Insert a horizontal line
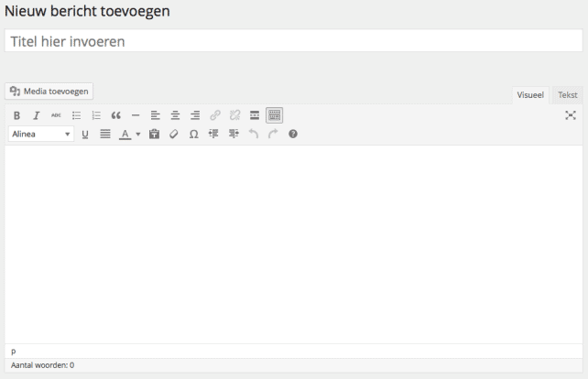The image size is (588, 379). click(136, 115)
